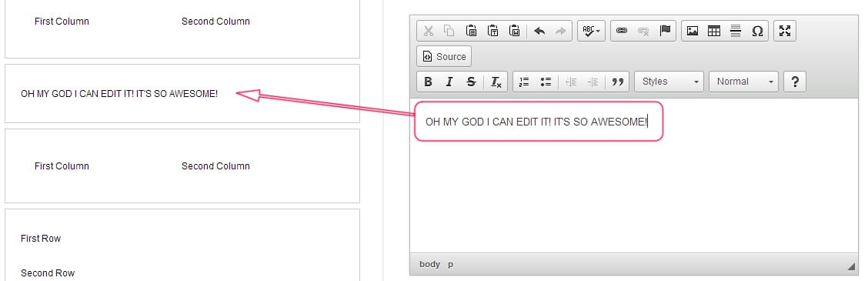Screen dimensions: 868x281
Task: Click the Unlink icon
Action: click(643, 31)
